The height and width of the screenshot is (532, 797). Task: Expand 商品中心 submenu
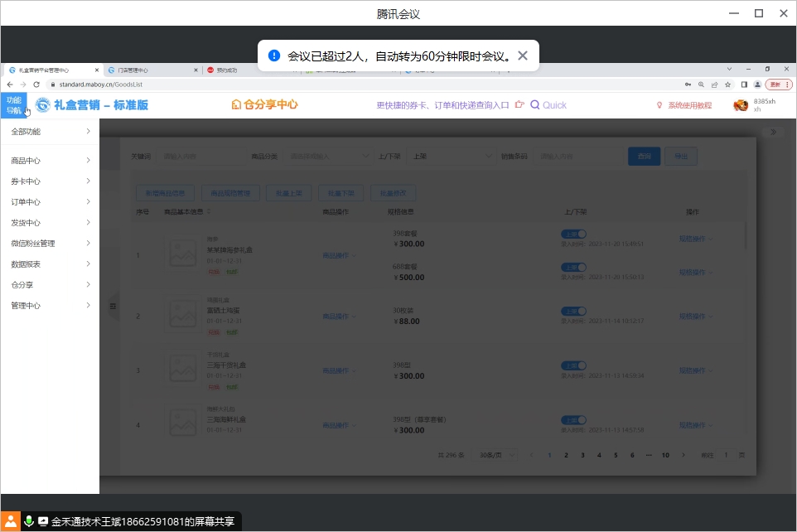tap(50, 161)
